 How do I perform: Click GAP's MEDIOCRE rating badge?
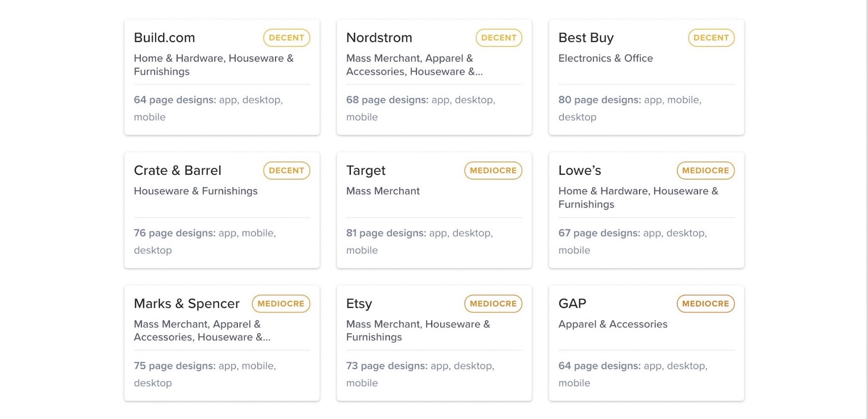click(705, 304)
